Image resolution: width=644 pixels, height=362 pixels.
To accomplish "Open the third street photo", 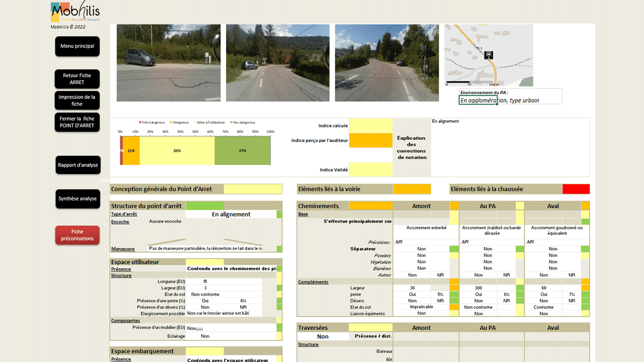I will pyautogui.click(x=386, y=63).
